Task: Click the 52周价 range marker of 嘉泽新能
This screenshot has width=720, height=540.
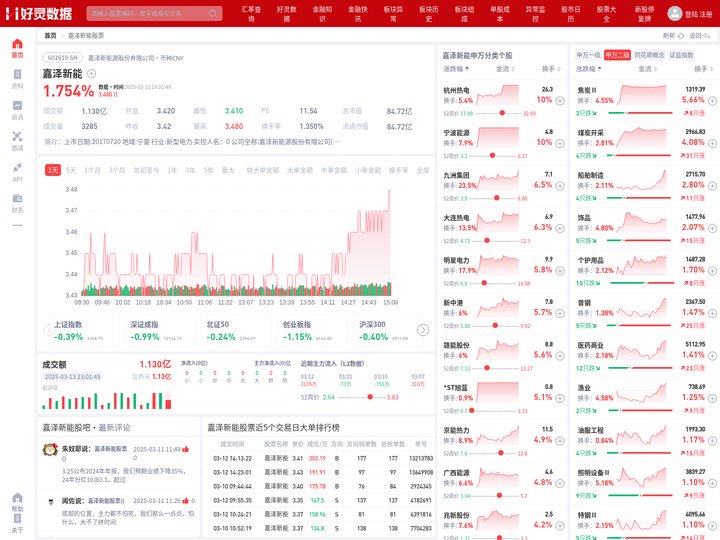Action: [370, 397]
